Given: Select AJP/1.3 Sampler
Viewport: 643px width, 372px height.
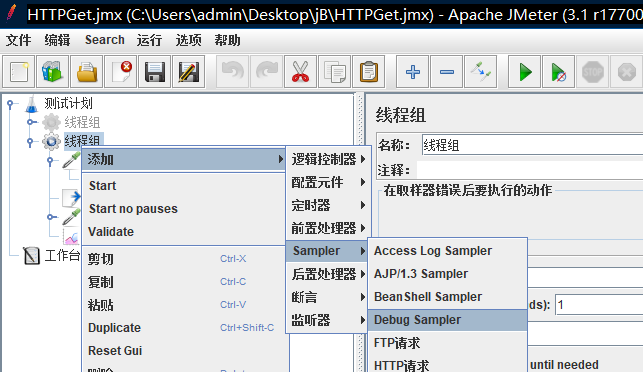Looking at the screenshot, I should coord(447,274).
